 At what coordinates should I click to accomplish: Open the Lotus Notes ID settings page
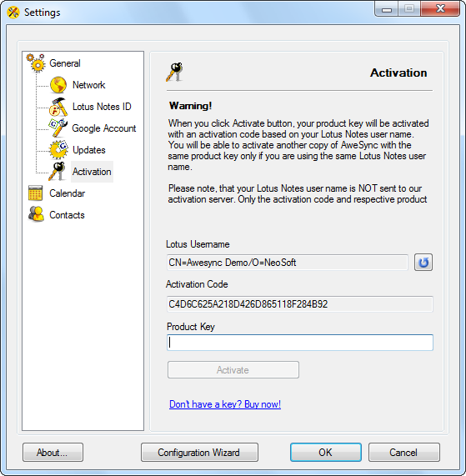tap(102, 107)
